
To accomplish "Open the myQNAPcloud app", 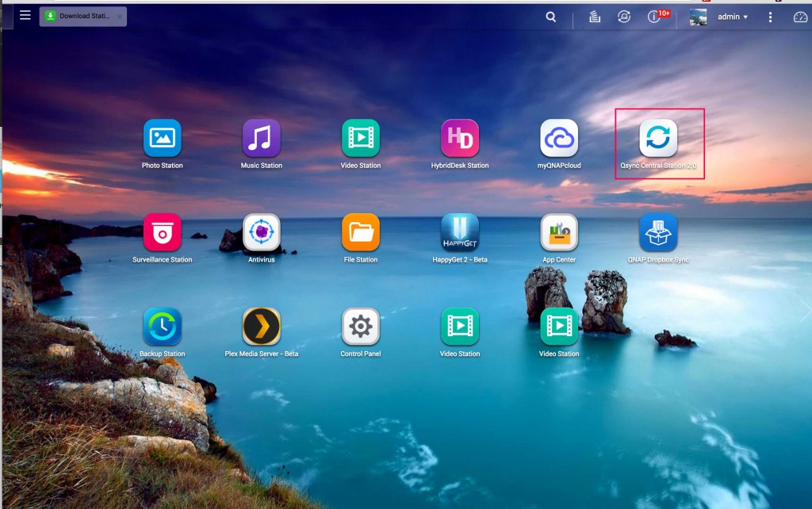I will [x=559, y=139].
